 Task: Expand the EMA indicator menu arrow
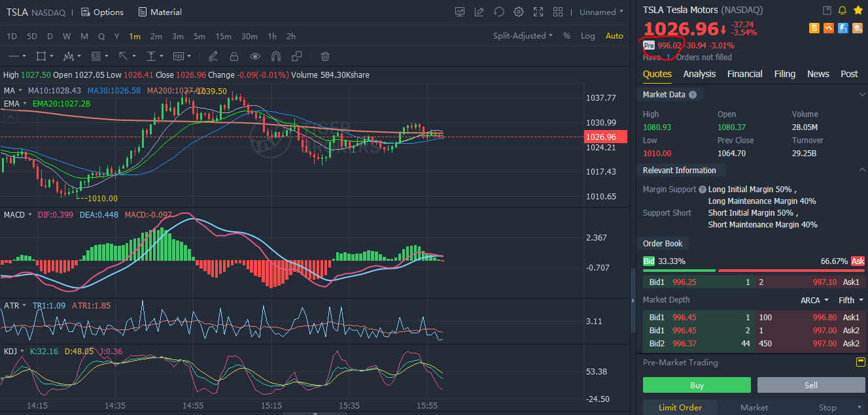coord(25,104)
